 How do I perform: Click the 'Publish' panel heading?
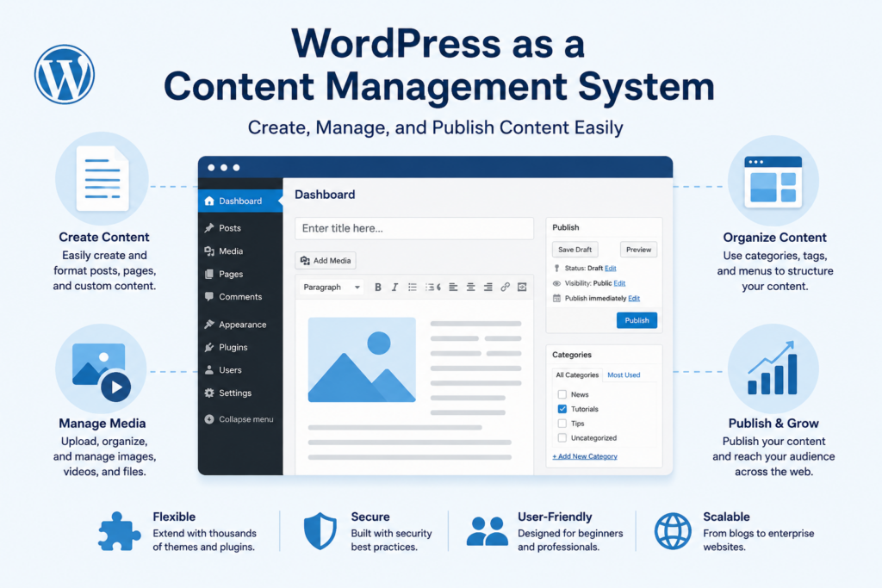pyautogui.click(x=565, y=227)
